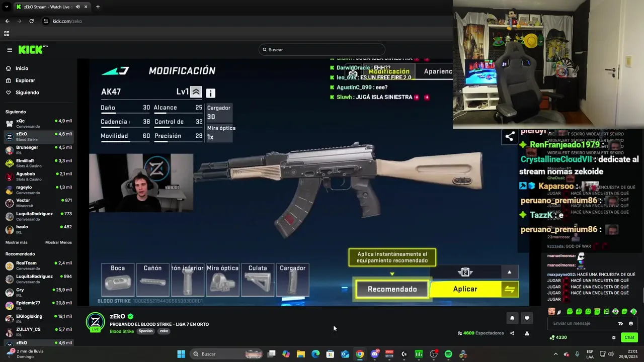
Task: Click the taskbar volume icon
Action: (x=610, y=354)
